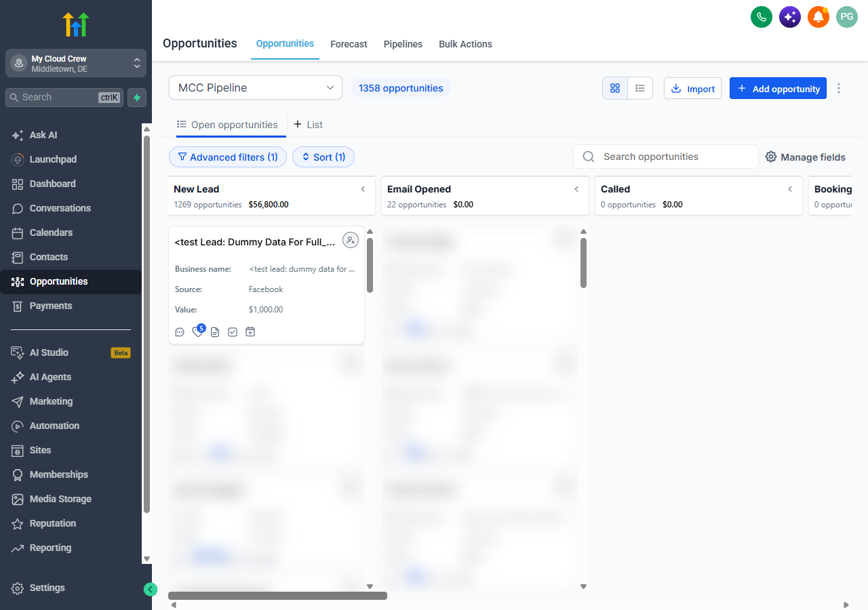The width and height of the screenshot is (868, 610).
Task: Add a new List view tab
Action: pyautogui.click(x=308, y=125)
